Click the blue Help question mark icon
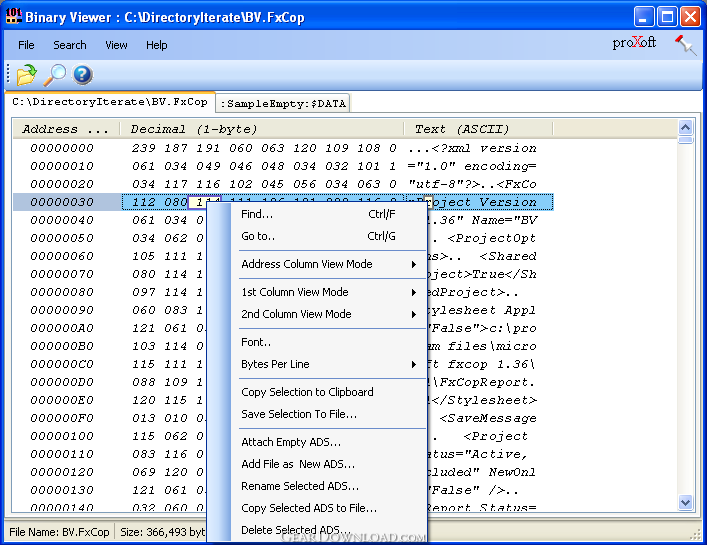 pyautogui.click(x=83, y=74)
